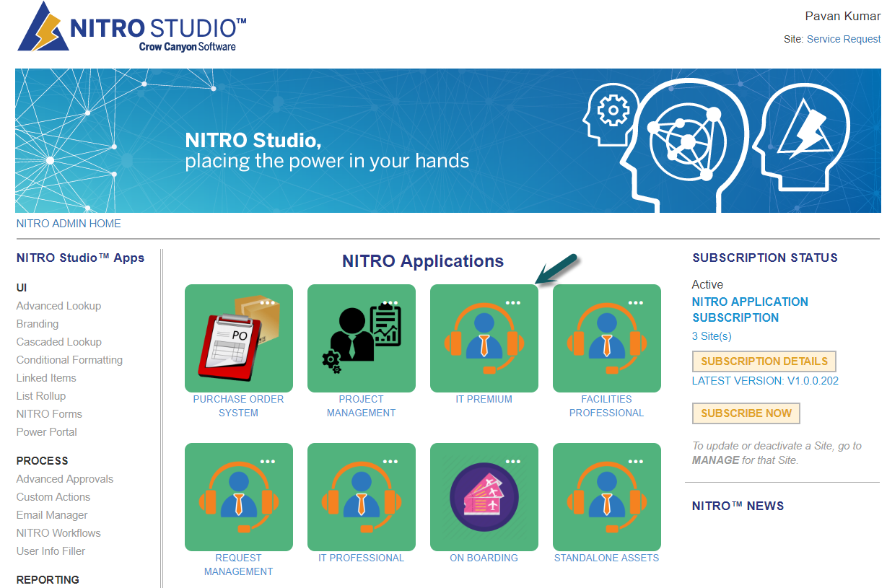The image size is (887, 588).
Task: Click the FACILITIES PROFESSIONAL label link
Action: coord(607,406)
